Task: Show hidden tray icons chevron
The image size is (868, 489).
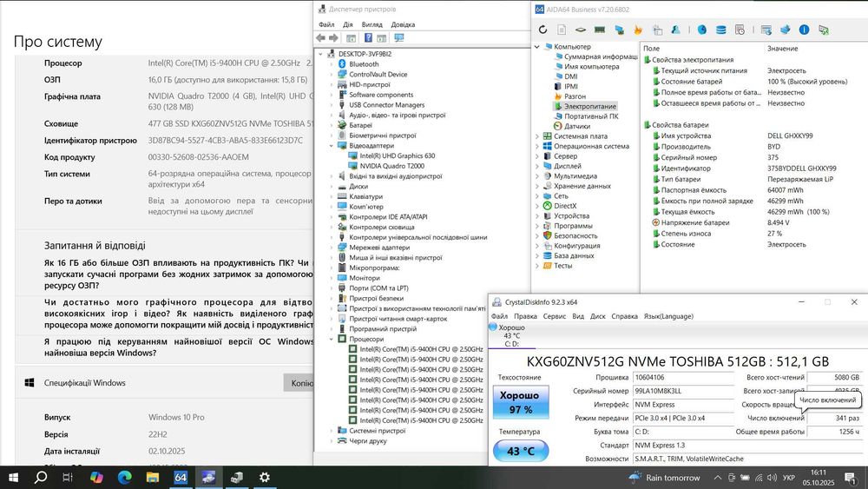Action: click(x=718, y=478)
